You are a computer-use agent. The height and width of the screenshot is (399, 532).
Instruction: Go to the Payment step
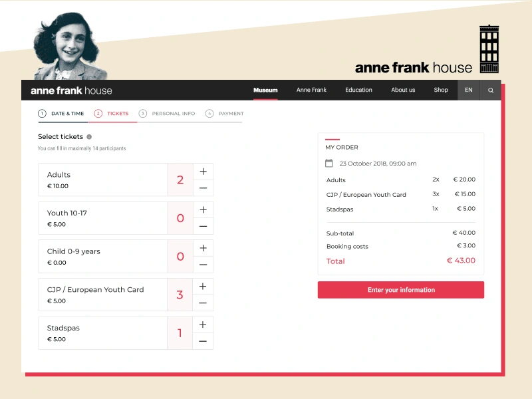pyautogui.click(x=225, y=113)
